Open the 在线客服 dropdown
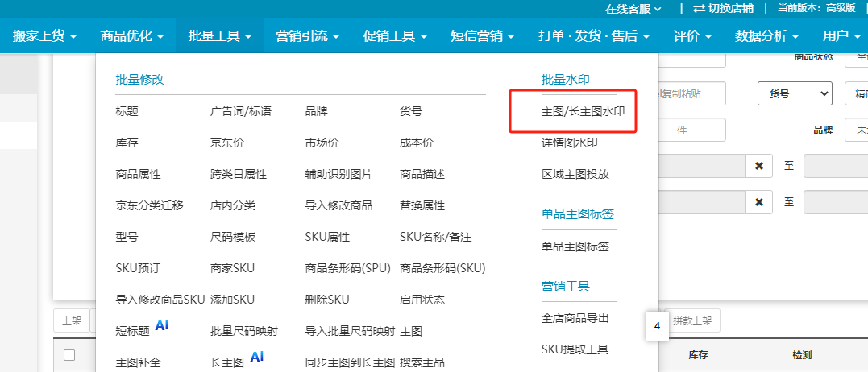The width and height of the screenshot is (868, 372). pyautogui.click(x=633, y=8)
